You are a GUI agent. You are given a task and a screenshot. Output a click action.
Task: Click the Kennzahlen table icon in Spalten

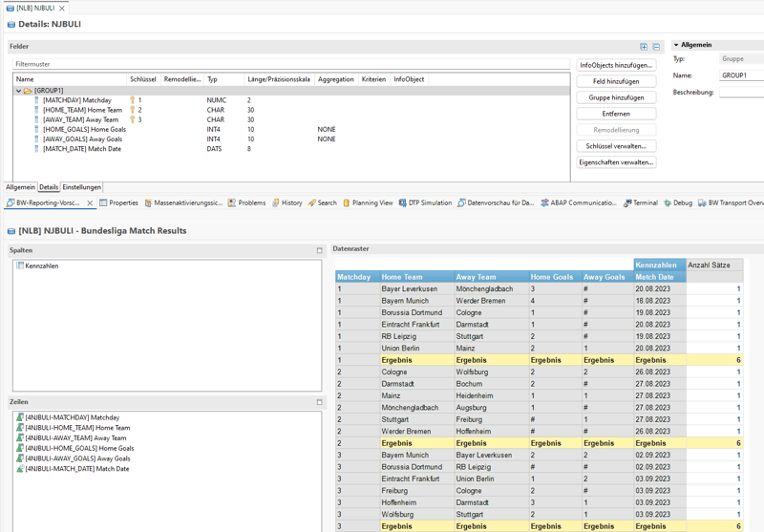click(20, 266)
